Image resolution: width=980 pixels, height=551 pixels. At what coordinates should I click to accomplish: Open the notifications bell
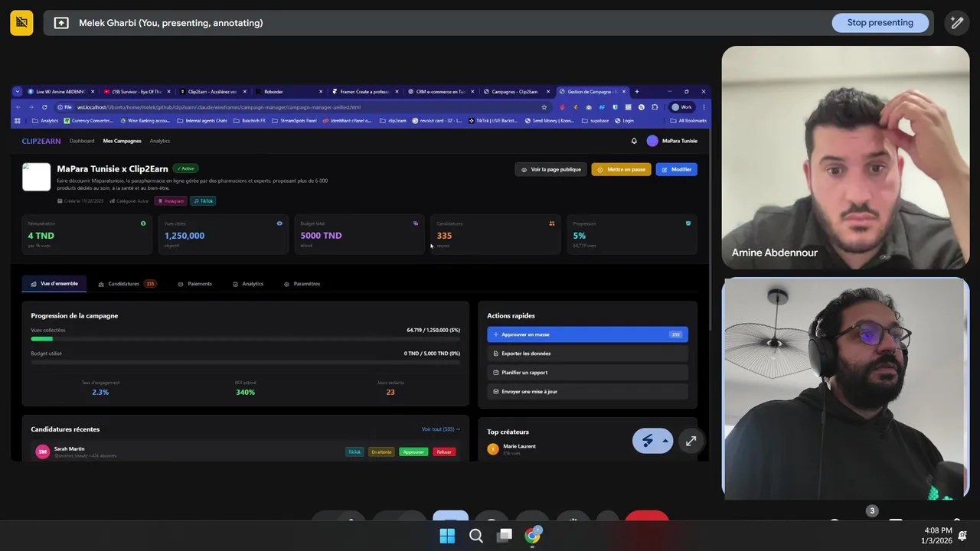634,141
